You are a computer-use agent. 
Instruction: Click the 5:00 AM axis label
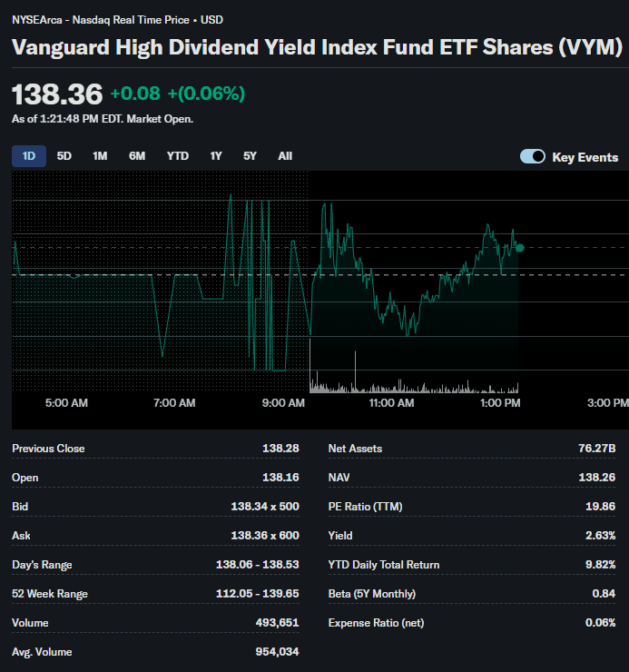coord(66,403)
